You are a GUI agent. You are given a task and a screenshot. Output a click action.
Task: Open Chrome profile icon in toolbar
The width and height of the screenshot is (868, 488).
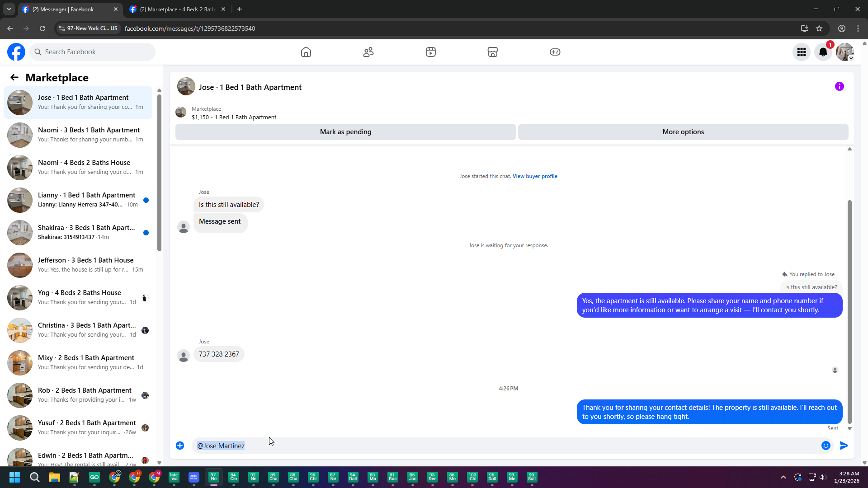pyautogui.click(x=842, y=28)
